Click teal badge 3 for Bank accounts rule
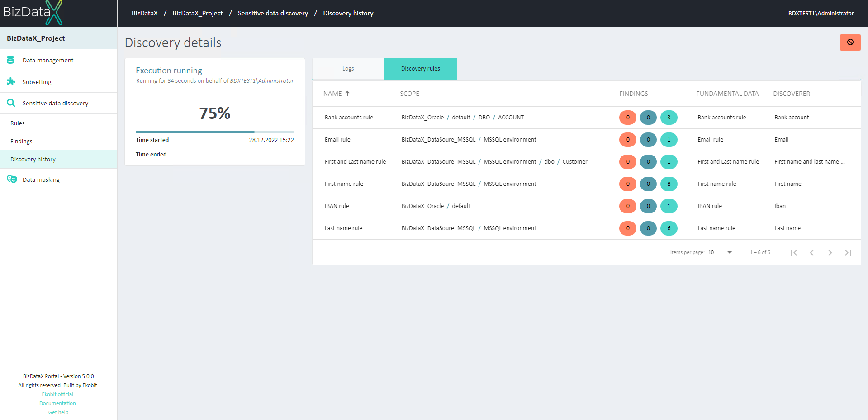 [x=669, y=117]
